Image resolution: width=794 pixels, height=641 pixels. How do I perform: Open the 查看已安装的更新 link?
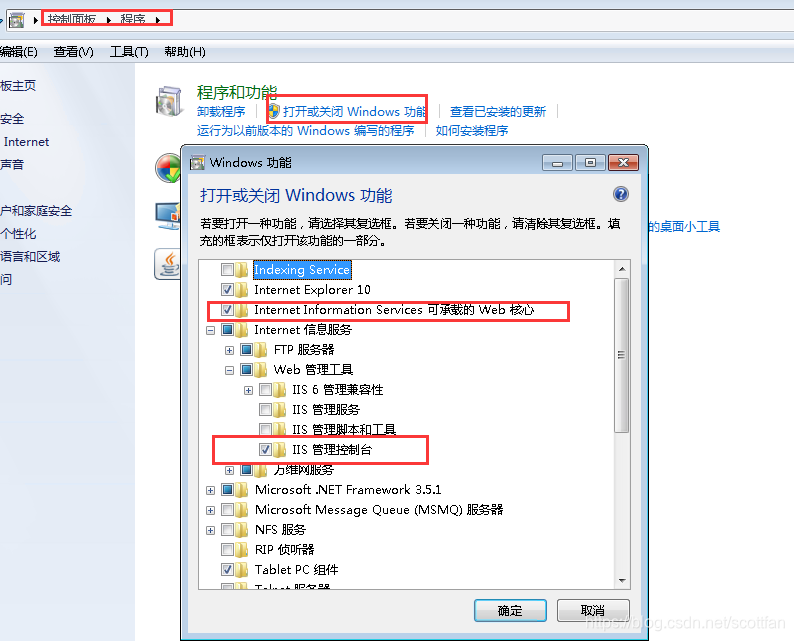click(x=498, y=111)
